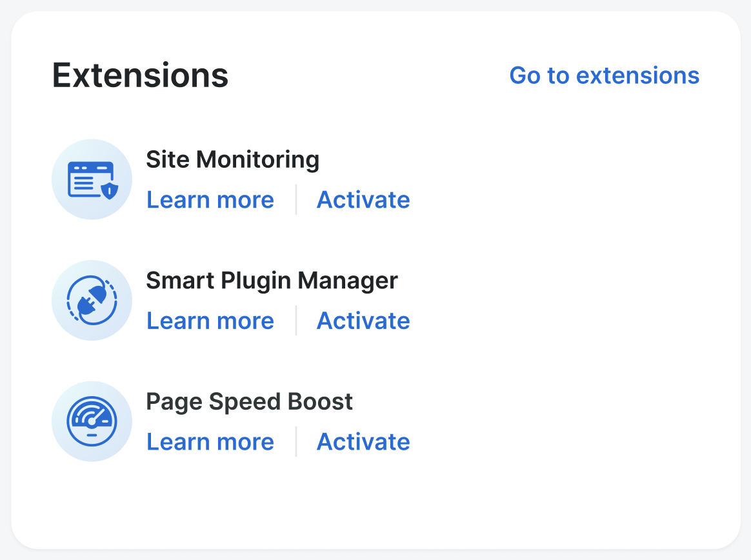Click the Extensions card heading
This screenshot has height=560, width=751.
(x=140, y=75)
